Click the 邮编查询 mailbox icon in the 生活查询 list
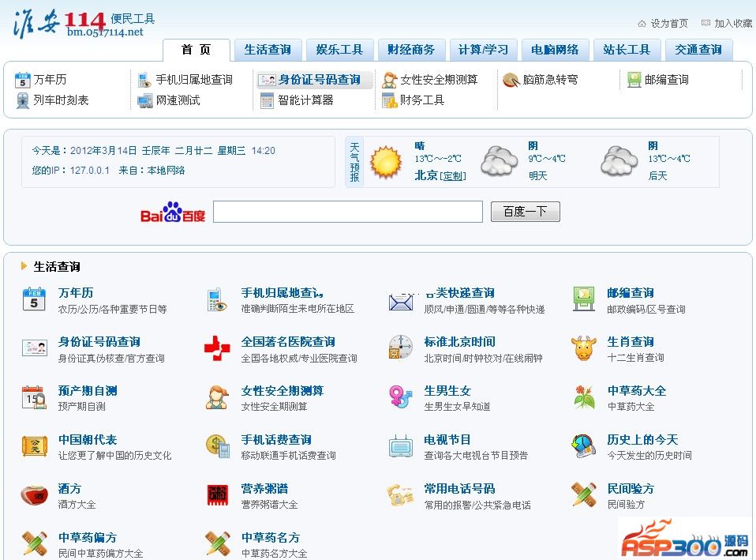756x560 pixels. point(584,299)
